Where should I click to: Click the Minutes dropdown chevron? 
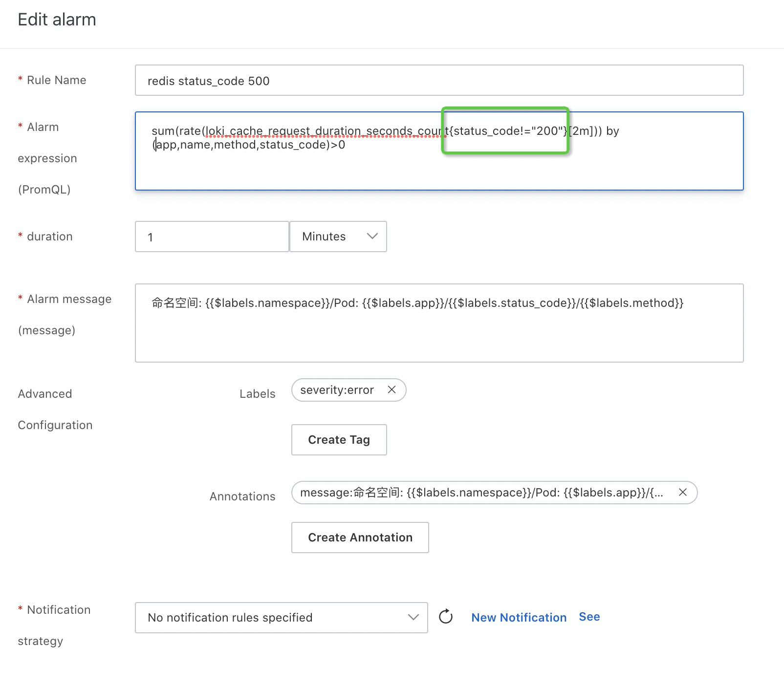[371, 237]
